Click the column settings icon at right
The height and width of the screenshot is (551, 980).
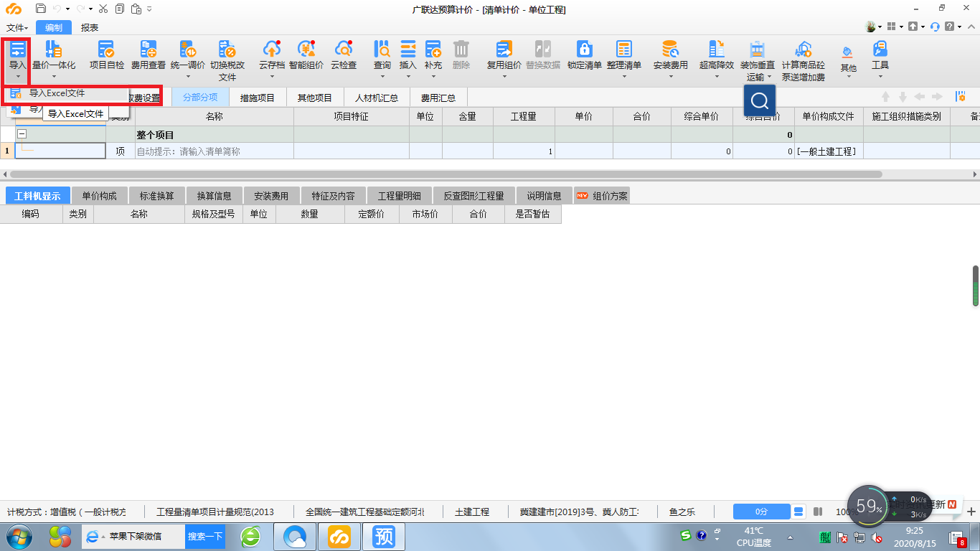coord(960,97)
